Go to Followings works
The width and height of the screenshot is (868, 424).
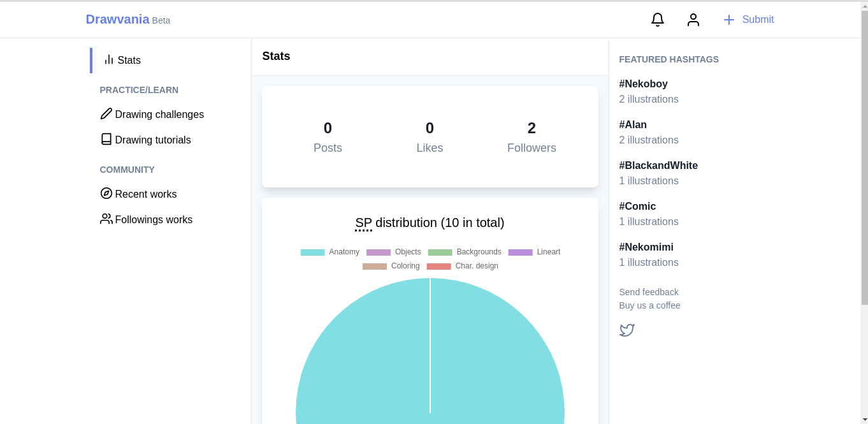pyautogui.click(x=154, y=219)
